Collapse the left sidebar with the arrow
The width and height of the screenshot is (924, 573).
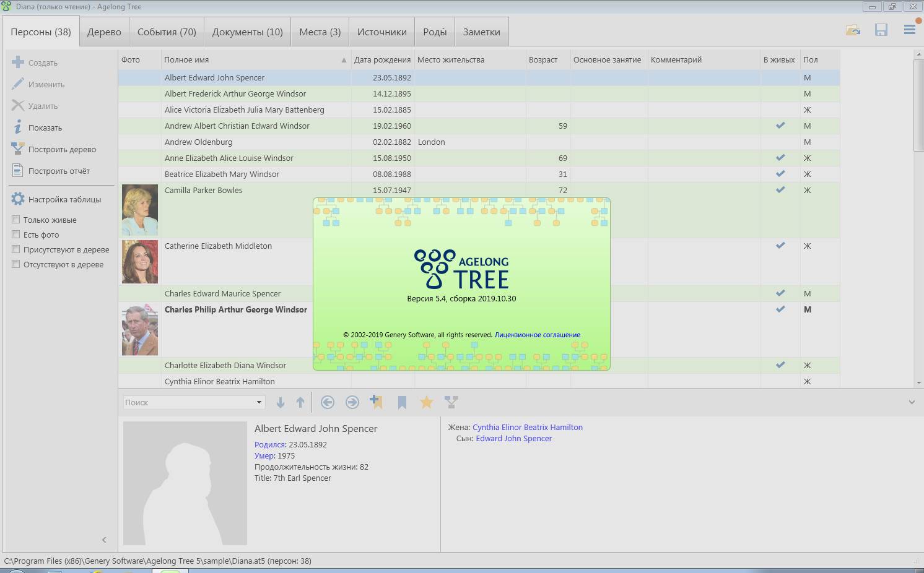[x=104, y=540]
